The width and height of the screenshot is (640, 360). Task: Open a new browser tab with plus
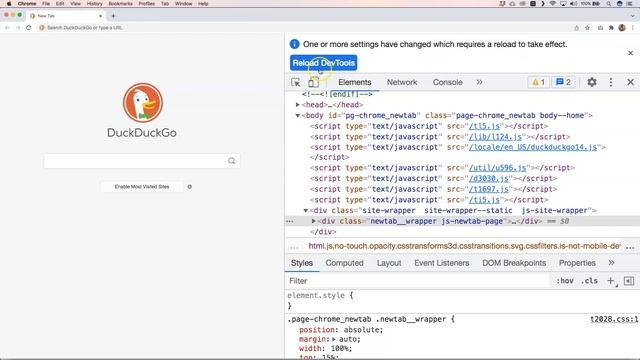(113, 16)
